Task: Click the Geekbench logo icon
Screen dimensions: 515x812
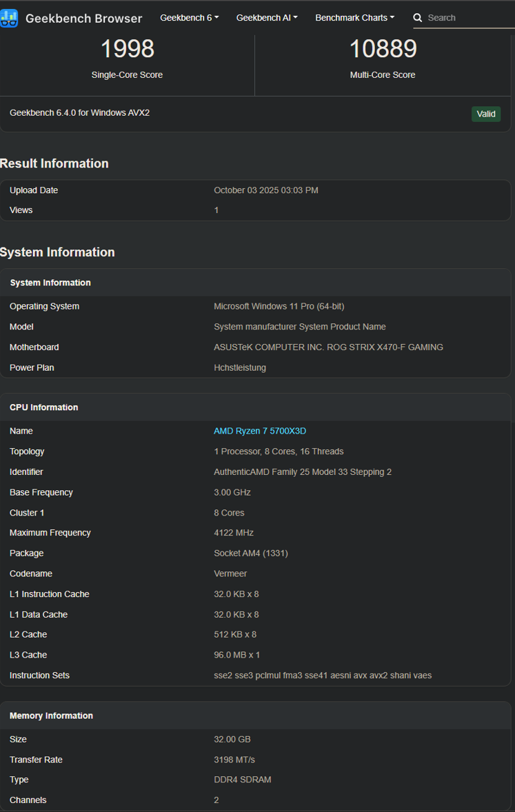Action: click(9, 19)
